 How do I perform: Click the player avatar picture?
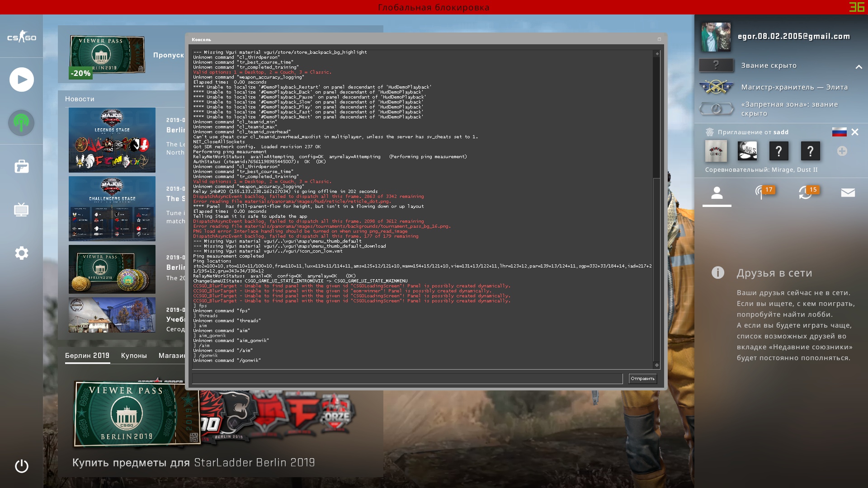pos(716,37)
